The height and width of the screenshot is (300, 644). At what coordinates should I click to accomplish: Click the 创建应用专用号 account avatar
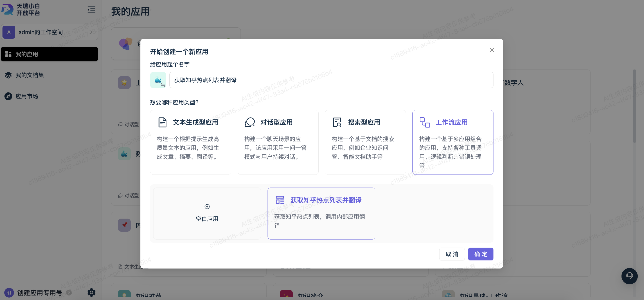click(x=9, y=293)
